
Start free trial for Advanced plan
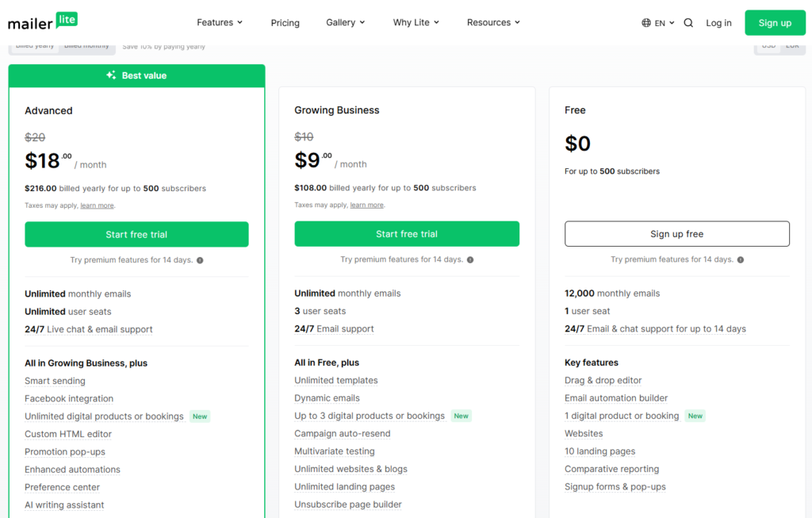(136, 234)
